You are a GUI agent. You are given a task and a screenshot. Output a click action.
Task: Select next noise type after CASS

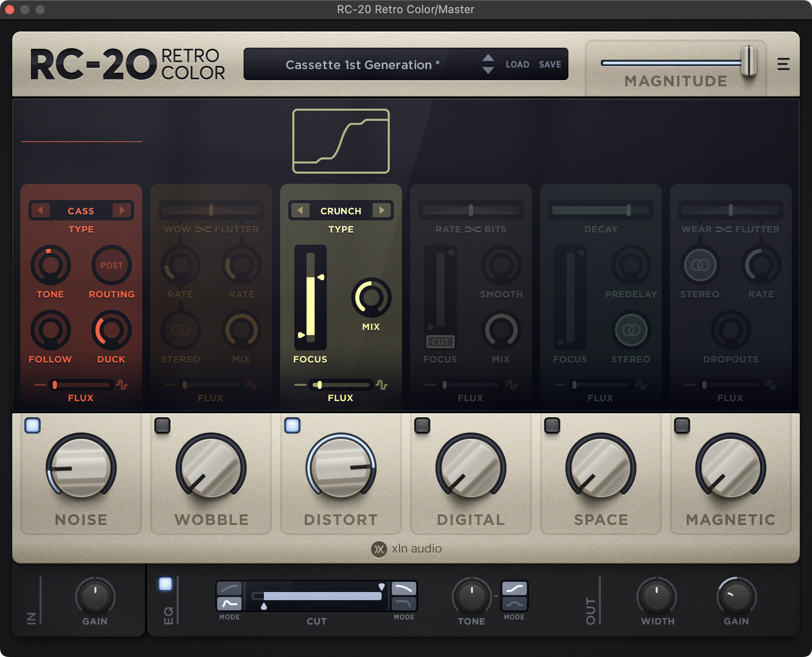tap(122, 210)
